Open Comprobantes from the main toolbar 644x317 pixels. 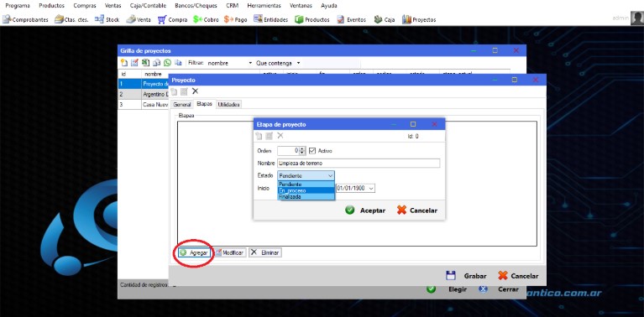25,19
